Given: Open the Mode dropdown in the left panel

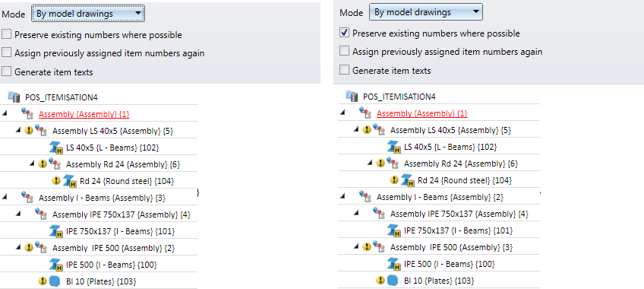Looking at the screenshot, I should [88, 14].
